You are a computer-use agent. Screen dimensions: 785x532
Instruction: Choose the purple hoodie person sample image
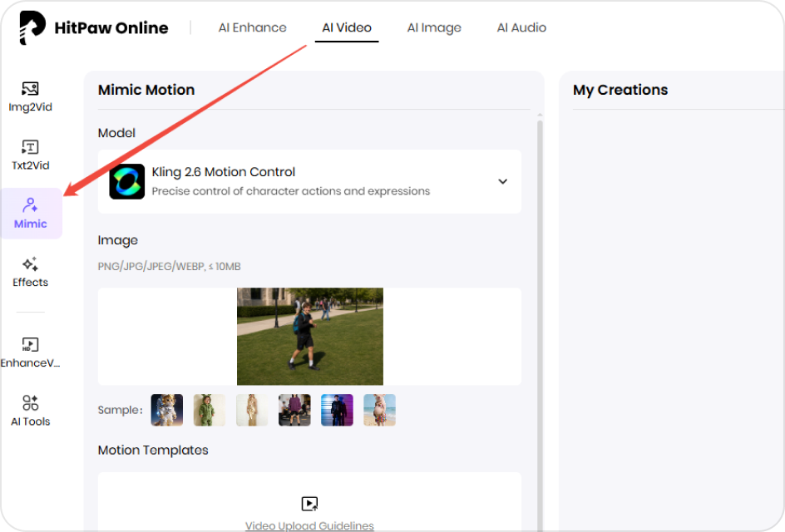pos(294,410)
